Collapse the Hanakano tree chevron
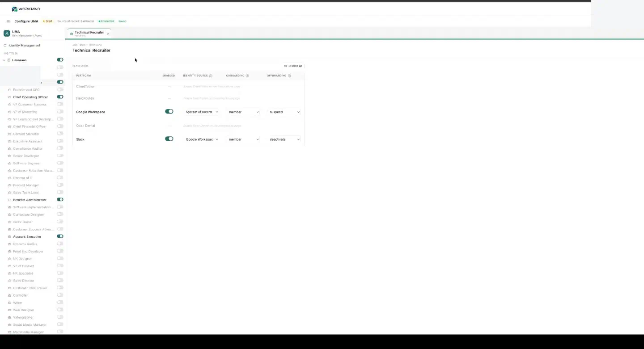Screen dimensions: 644x349 (x=4, y=60)
